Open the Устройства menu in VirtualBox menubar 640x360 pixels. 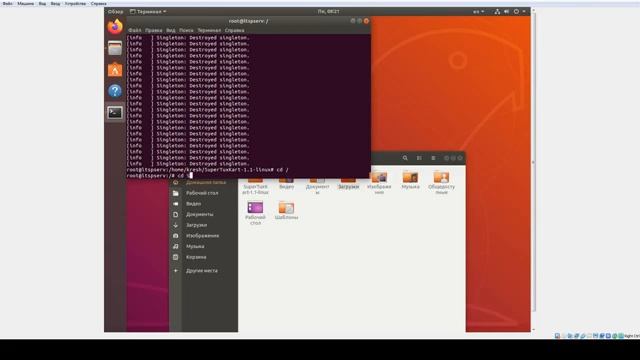point(76,3)
